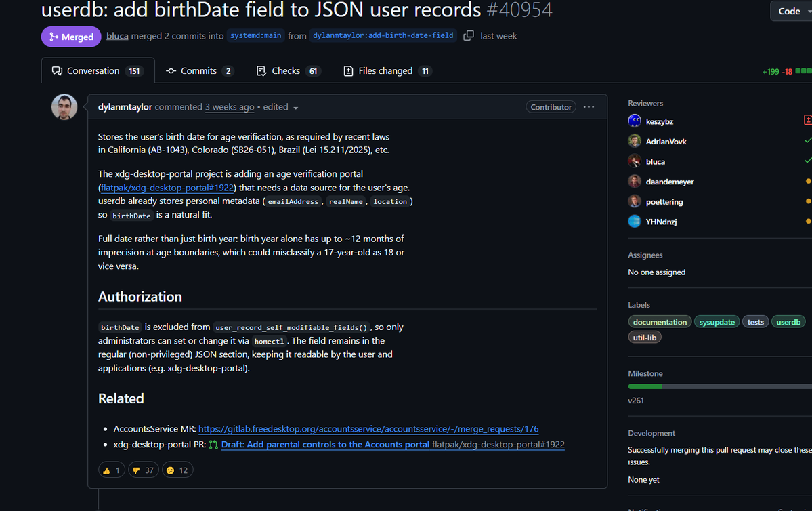The width and height of the screenshot is (812, 511).
Task: Click the systemd:main base branch link
Action: click(x=256, y=35)
